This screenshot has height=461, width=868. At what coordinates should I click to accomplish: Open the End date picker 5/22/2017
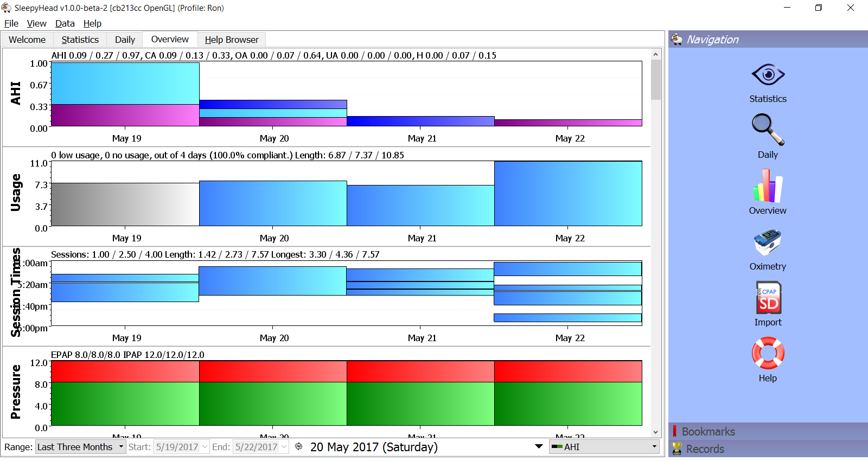[261, 447]
